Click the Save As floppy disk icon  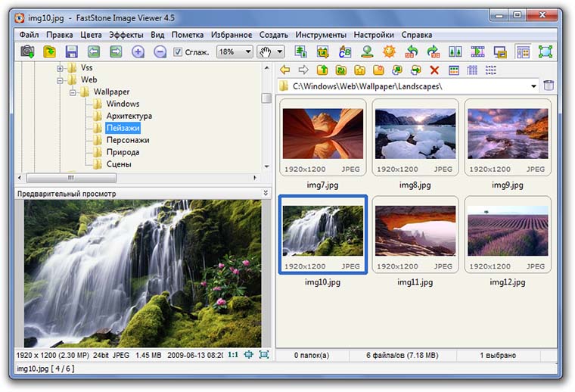click(72, 51)
